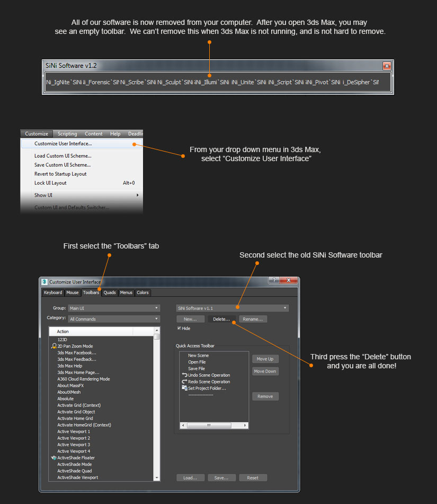The width and height of the screenshot is (437, 504).
Task: Select Activate Home Grid action
Action: click(75, 419)
